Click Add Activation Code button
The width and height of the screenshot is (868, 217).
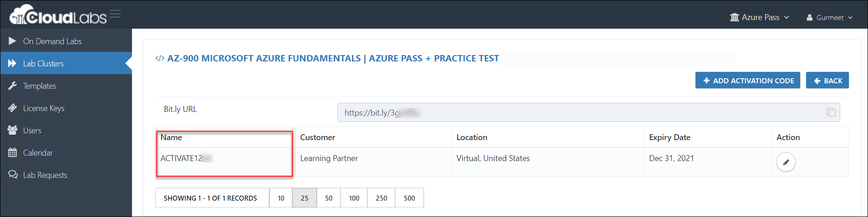pos(747,81)
